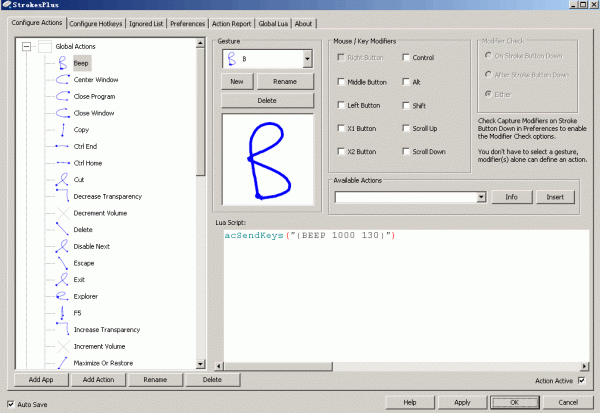Toggle the Action Active checkbox

tap(582, 380)
